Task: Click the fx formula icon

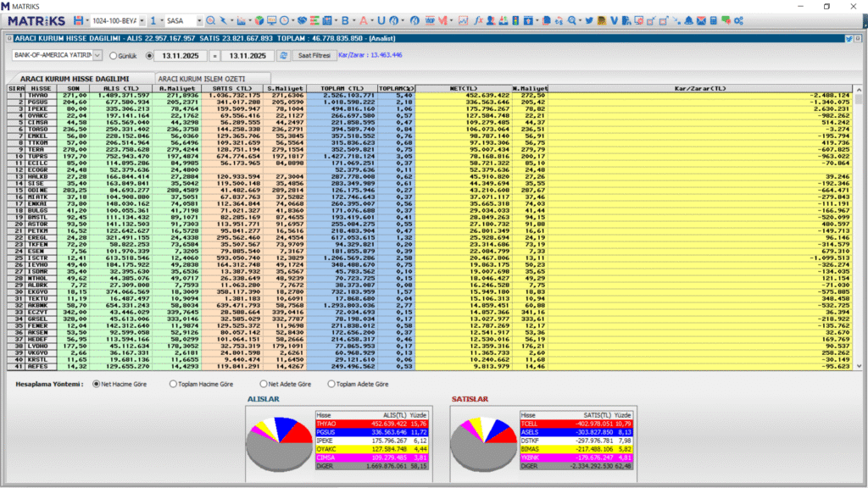Action: point(478,19)
